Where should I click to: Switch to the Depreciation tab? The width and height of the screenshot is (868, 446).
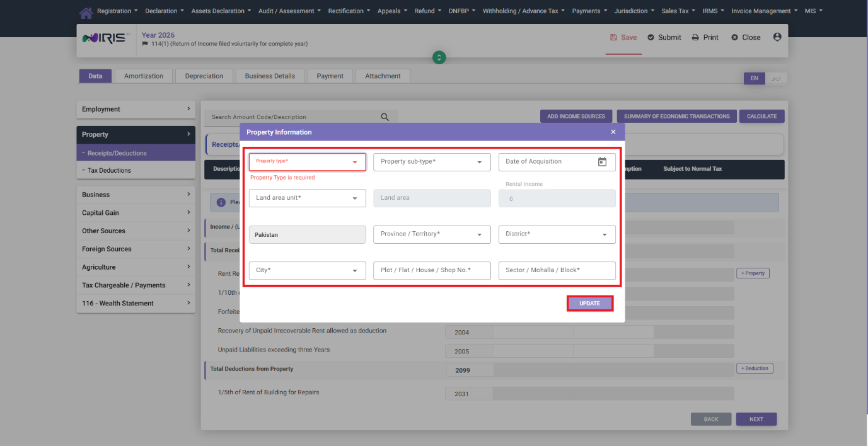204,76
